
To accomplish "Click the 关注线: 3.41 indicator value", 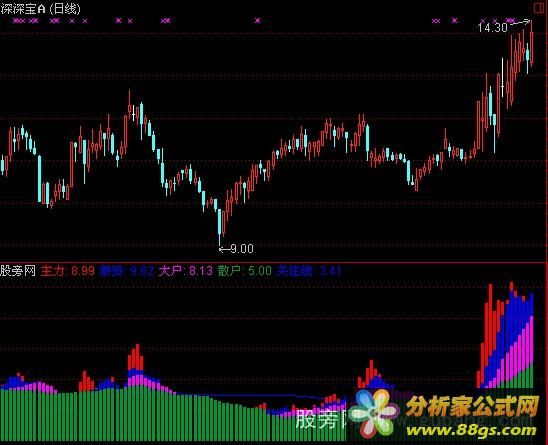I will pos(309,271).
